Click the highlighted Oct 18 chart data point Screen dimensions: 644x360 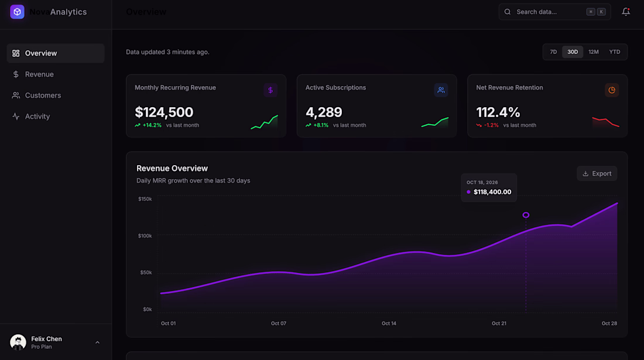[526, 215]
